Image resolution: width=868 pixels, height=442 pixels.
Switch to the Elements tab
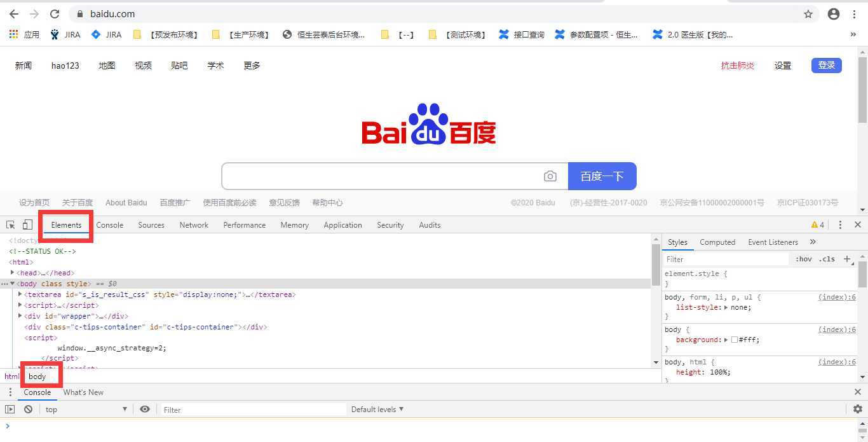coord(66,224)
